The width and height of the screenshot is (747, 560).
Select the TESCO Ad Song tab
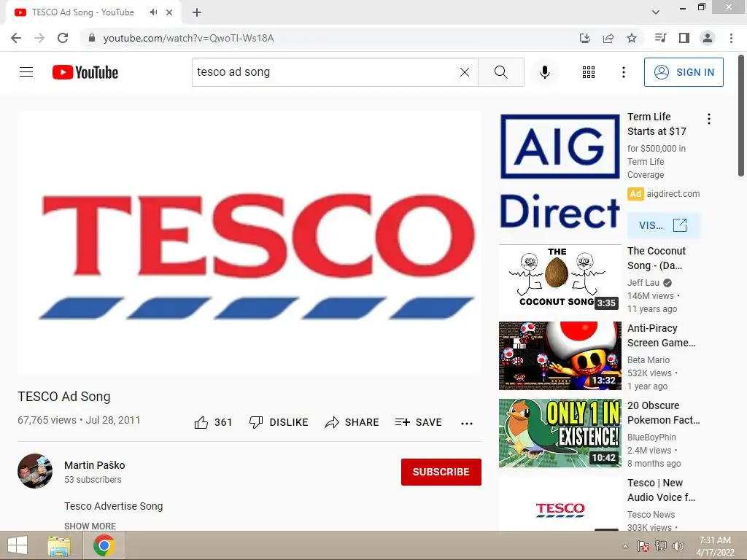tap(93, 12)
